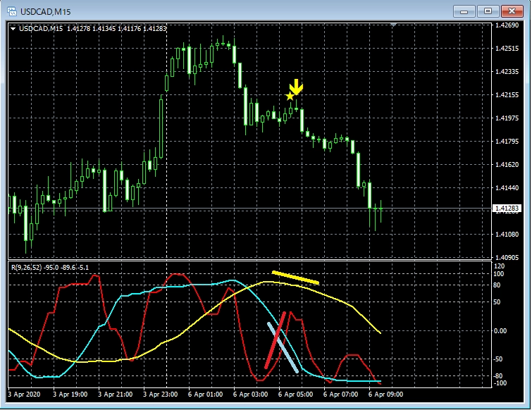
Task: Maximize the USDCAD chart window
Action: pyautogui.click(x=486, y=11)
